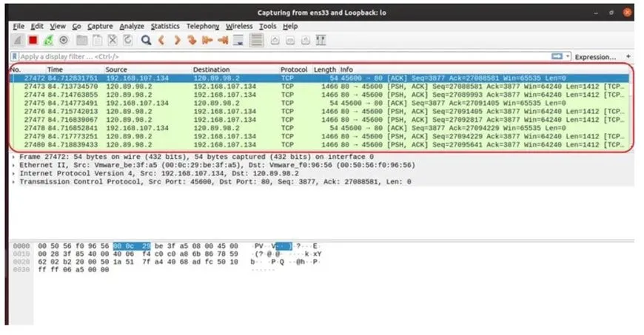
Task: Sort by the Time column header
Action: click(74, 70)
